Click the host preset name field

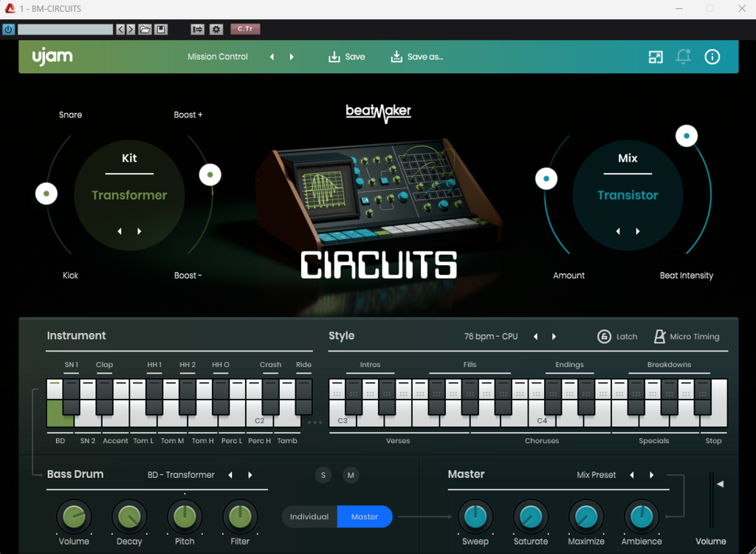click(x=65, y=30)
